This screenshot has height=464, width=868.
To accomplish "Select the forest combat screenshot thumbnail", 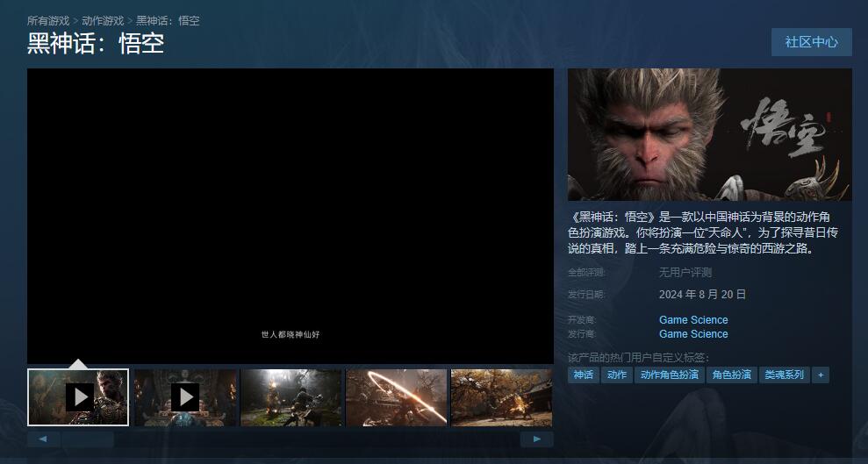I will [x=291, y=397].
